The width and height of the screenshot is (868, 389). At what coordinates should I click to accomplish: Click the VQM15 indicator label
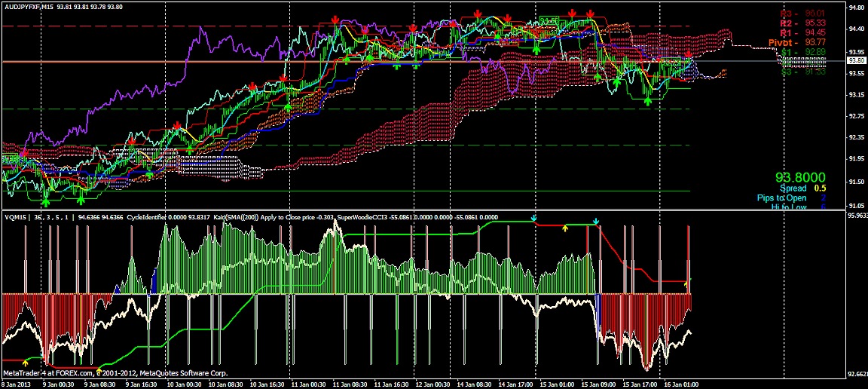click(14, 217)
